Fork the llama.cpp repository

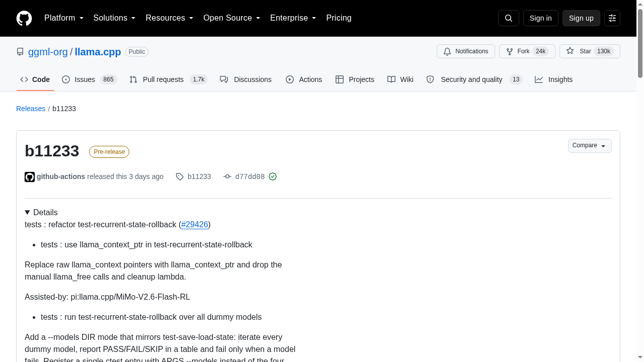point(527,51)
